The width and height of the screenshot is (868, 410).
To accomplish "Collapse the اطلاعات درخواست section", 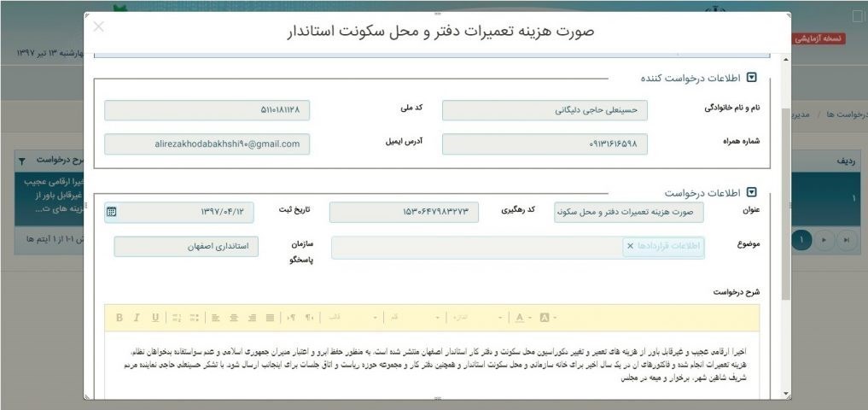I will tap(752, 192).
